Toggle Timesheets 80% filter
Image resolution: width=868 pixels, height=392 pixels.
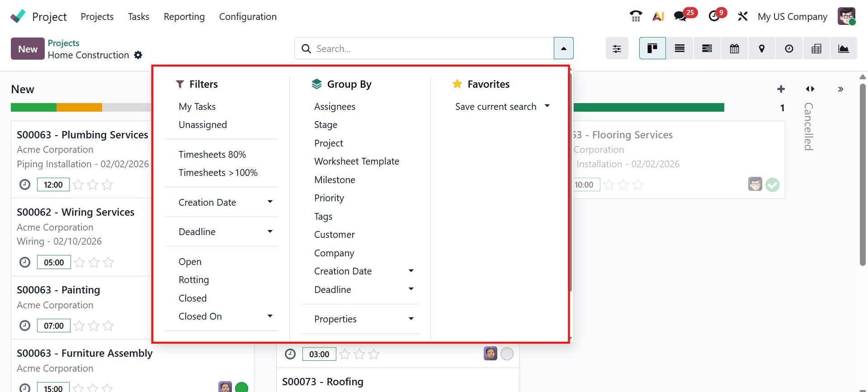tap(212, 155)
